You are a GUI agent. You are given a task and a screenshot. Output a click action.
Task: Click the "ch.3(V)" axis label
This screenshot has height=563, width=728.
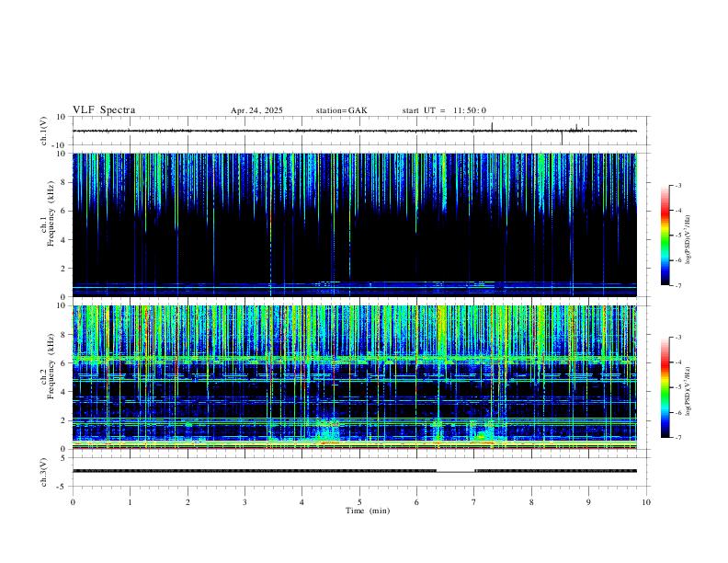[x=44, y=472]
